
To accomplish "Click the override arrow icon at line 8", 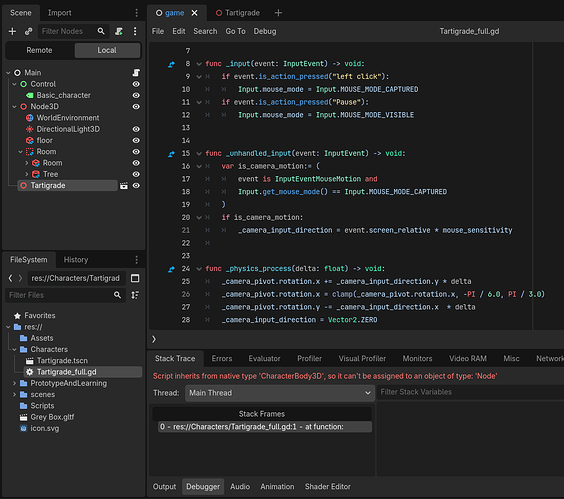I will point(171,64).
